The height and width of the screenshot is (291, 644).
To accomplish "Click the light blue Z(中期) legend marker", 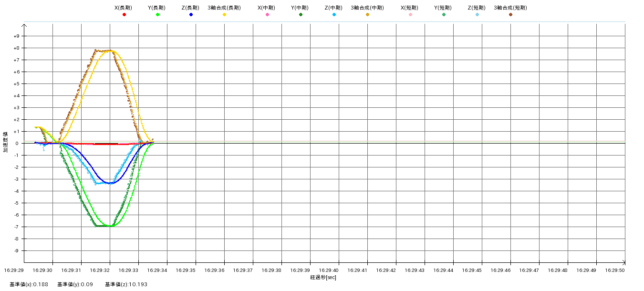I will tap(334, 15).
